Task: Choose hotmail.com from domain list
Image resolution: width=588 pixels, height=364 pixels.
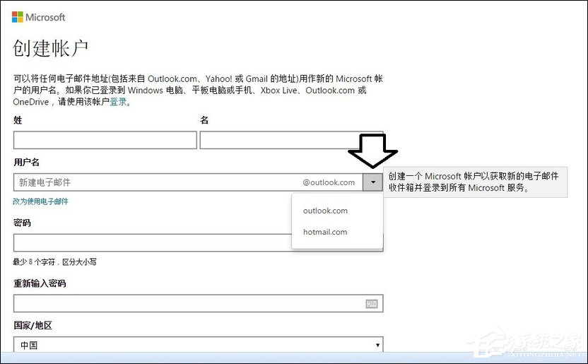Action: (325, 232)
